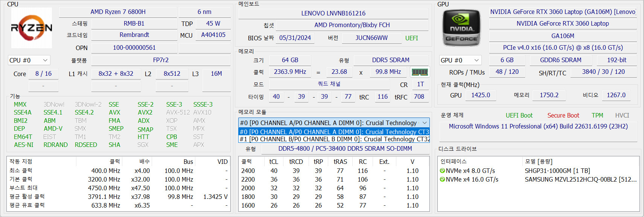Click the 64 GB memory size value
Image resolution: width=644 pixels, height=217 pixels.
290,60
